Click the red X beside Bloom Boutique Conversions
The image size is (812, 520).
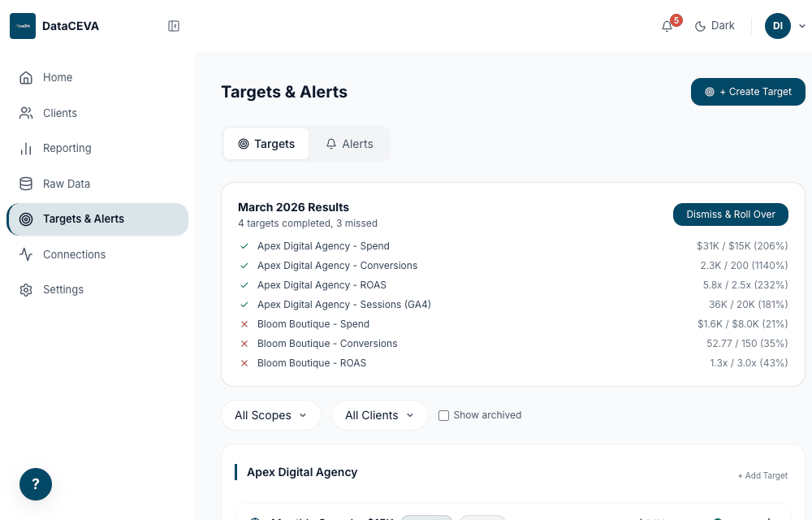click(244, 344)
